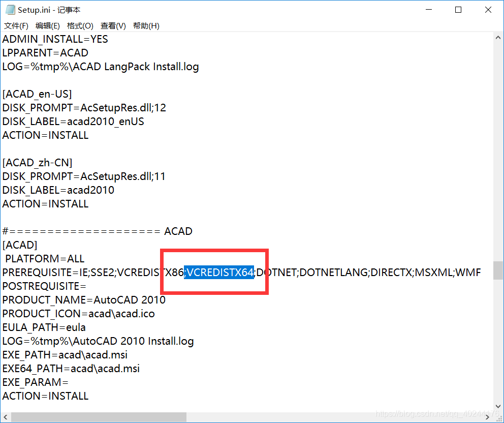Minimize the Setup.ini Notepad window

[x=429, y=10]
